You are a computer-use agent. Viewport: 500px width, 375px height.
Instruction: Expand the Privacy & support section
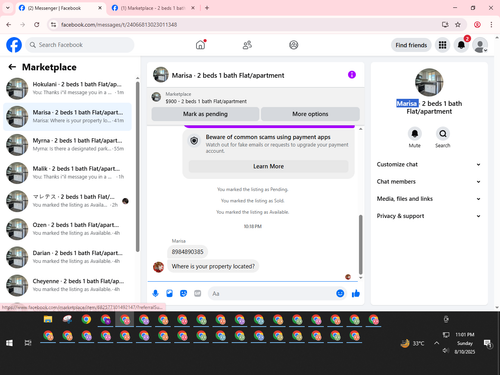coord(429,216)
